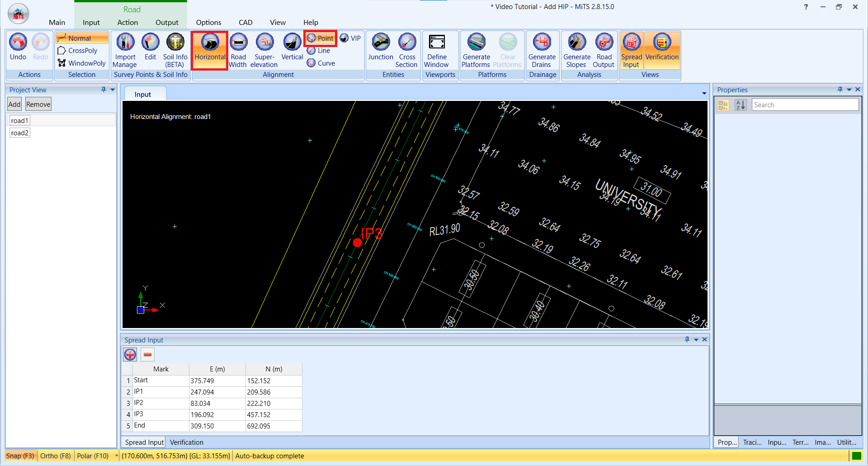Click Remove button in Project View
The height and width of the screenshot is (466, 868).
click(38, 105)
